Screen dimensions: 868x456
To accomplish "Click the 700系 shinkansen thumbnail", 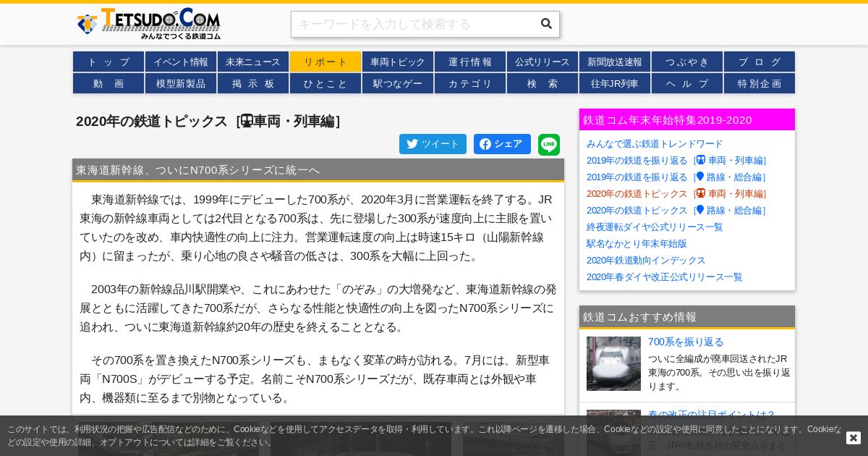I will (x=613, y=363).
